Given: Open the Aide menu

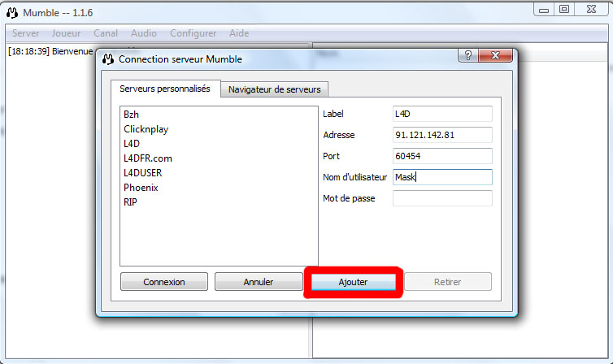Looking at the screenshot, I should [x=239, y=33].
